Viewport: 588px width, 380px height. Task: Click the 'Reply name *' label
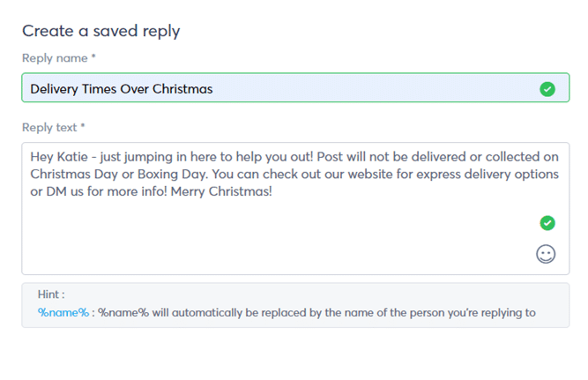tap(58, 58)
